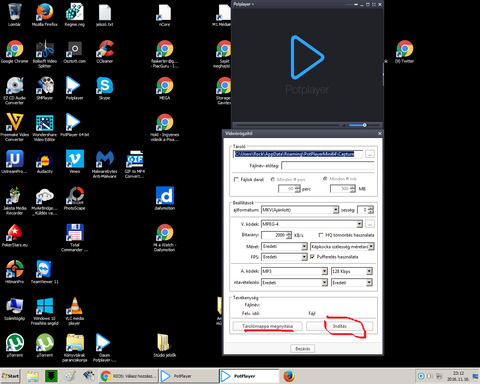Screen dimensions: 480x384
Task: Launch Mozilla Firefox from the desktop
Action: pos(45,15)
